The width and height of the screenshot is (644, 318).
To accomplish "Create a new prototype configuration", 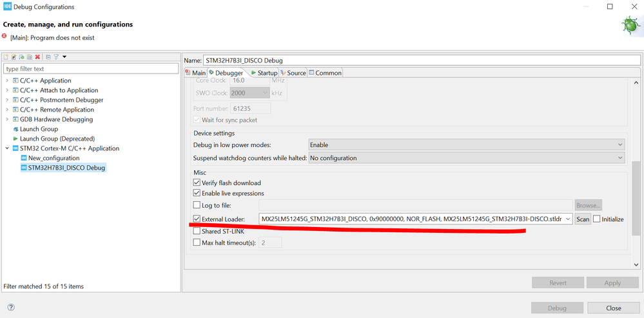I will 14,57.
